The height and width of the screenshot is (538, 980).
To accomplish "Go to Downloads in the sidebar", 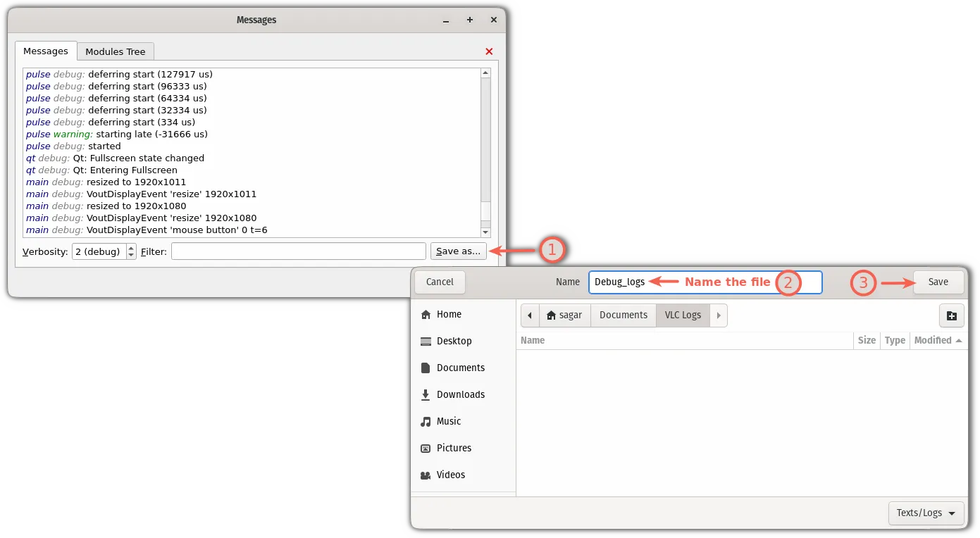I will (460, 395).
